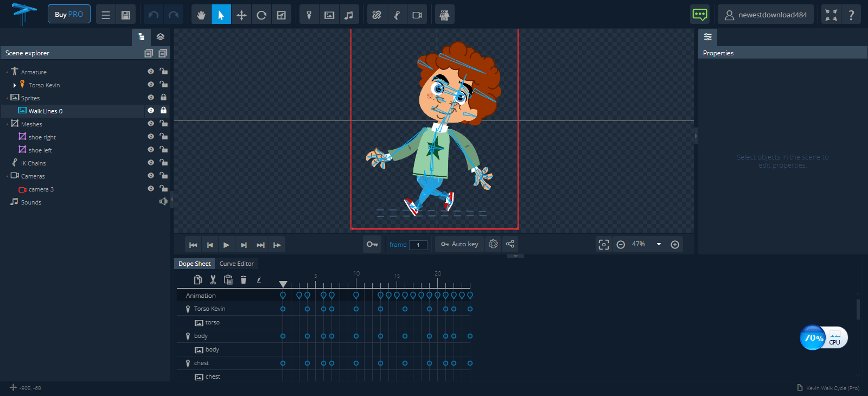The height and width of the screenshot is (396, 868).
Task: Unlock the Walk Lines-0 sprite
Action: (163, 110)
